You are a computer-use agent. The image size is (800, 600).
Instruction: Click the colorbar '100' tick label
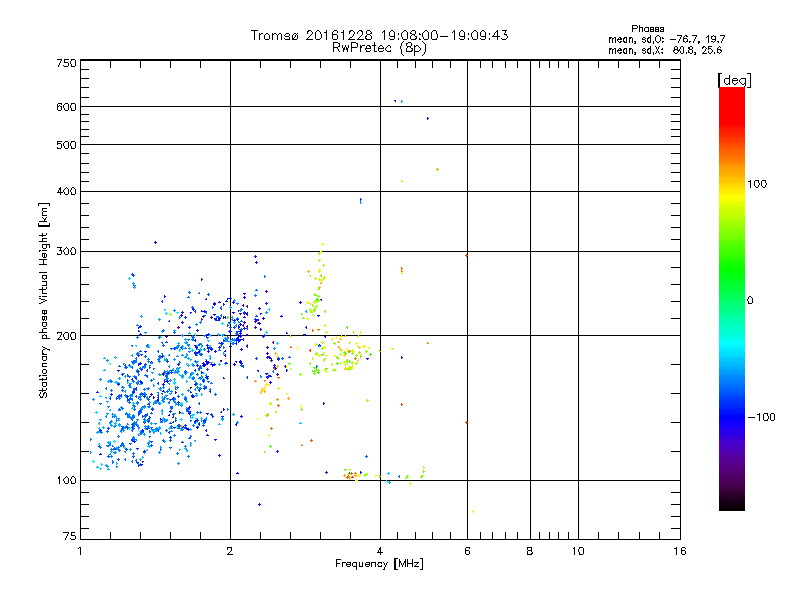757,184
